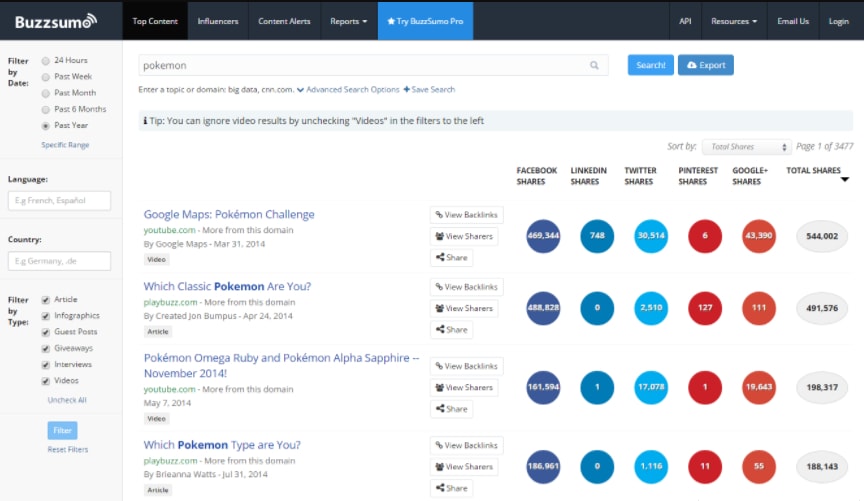Open the Top Content tab

tap(155, 21)
